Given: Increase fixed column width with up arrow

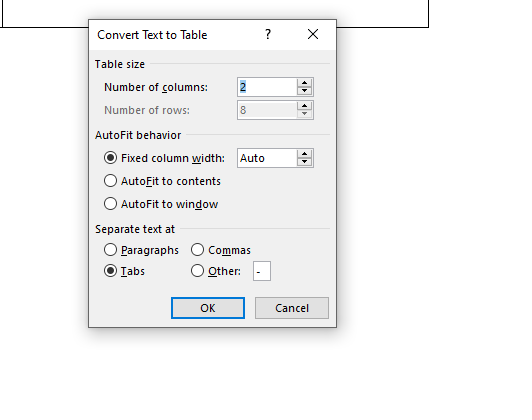Looking at the screenshot, I should (304, 154).
